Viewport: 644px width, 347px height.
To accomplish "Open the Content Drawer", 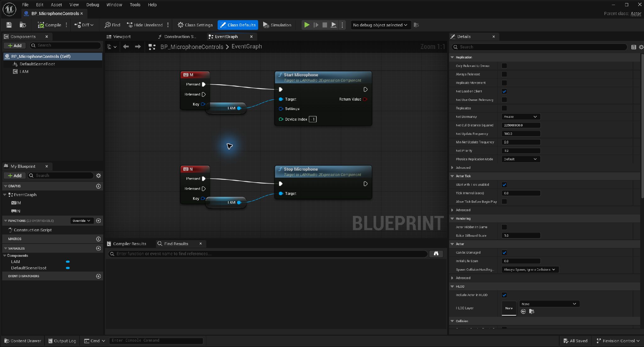I will [x=23, y=341].
